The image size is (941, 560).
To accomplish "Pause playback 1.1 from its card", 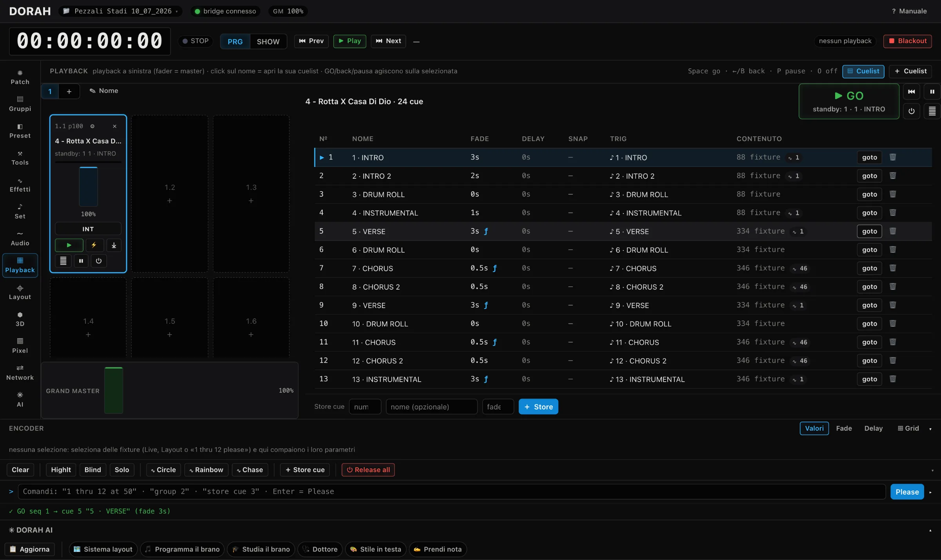I will click(x=81, y=261).
